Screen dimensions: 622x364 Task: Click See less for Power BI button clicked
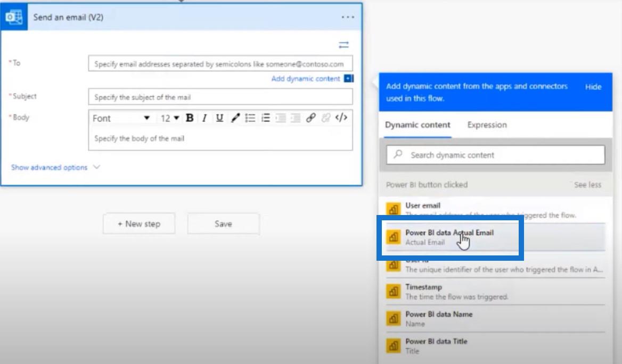coord(587,185)
